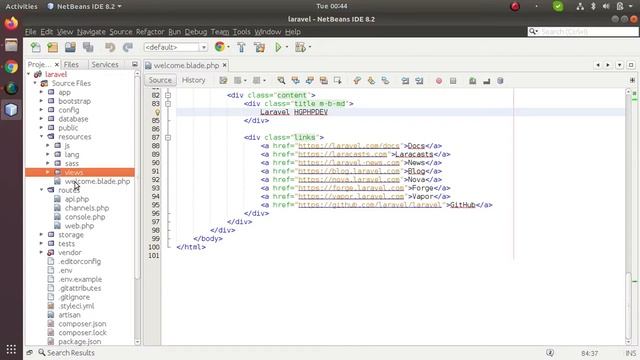Click the lightbulb hint on line 84
The height and width of the screenshot is (360, 640).
coord(157,112)
